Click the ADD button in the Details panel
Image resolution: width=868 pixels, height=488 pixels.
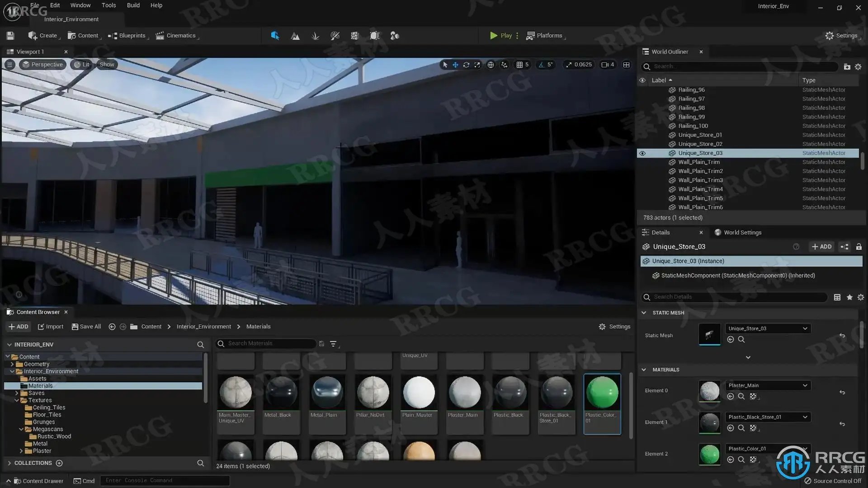click(x=821, y=247)
